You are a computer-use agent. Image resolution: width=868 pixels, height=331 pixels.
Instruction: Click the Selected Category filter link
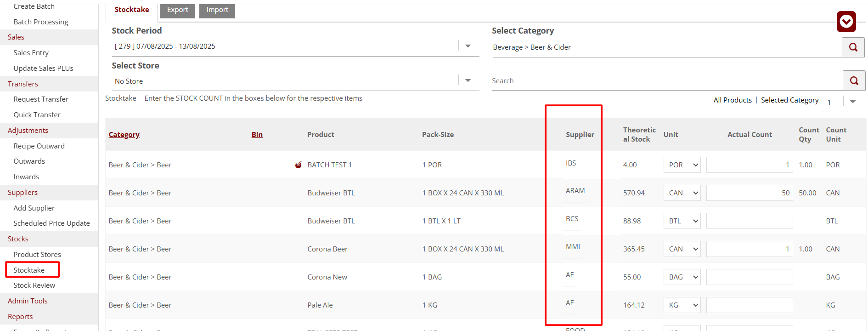click(x=789, y=100)
